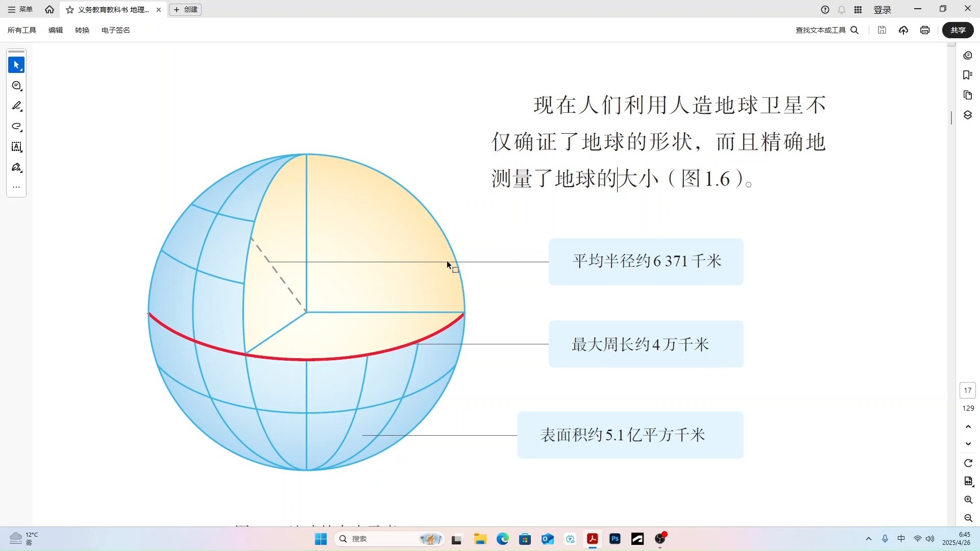Select the fill and sign pen tool
This screenshot has width=980, height=551.
pyautogui.click(x=16, y=167)
